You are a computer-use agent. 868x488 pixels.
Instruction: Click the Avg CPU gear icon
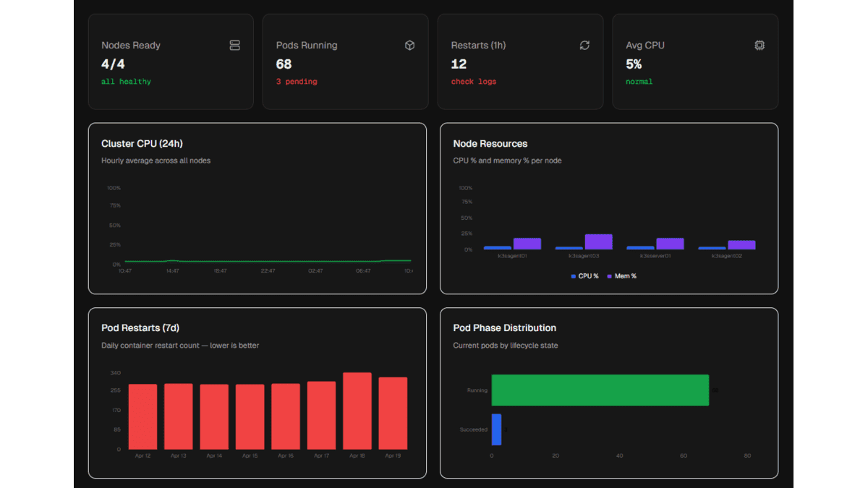coord(759,45)
